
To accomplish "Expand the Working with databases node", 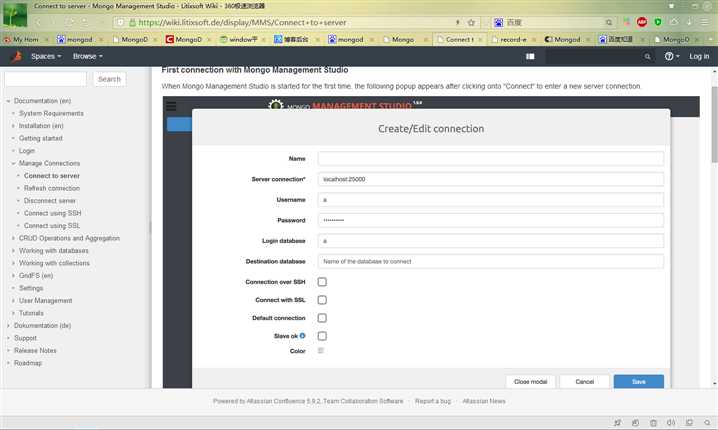I will click(x=13, y=250).
